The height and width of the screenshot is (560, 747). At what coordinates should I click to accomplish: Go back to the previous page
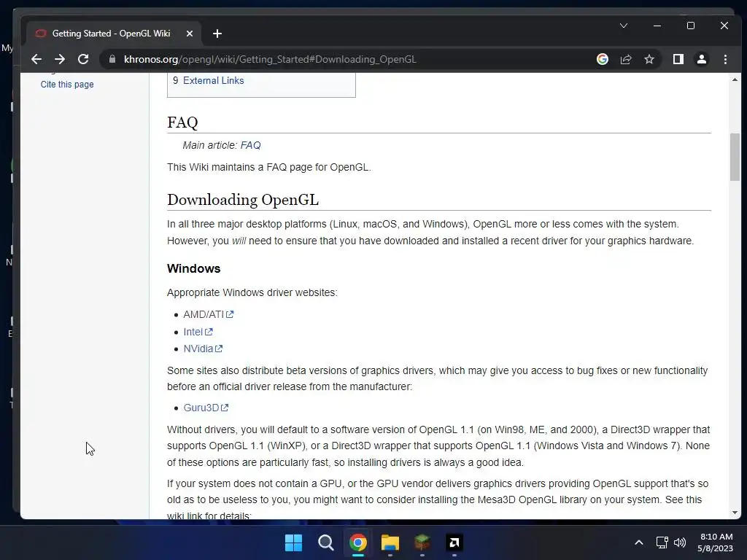coord(36,59)
